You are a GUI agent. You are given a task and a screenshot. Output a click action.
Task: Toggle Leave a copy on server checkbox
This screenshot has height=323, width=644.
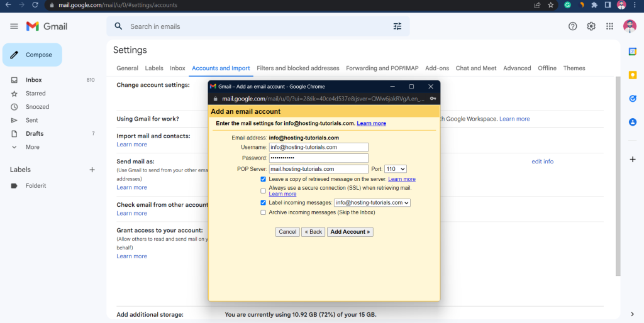click(264, 179)
